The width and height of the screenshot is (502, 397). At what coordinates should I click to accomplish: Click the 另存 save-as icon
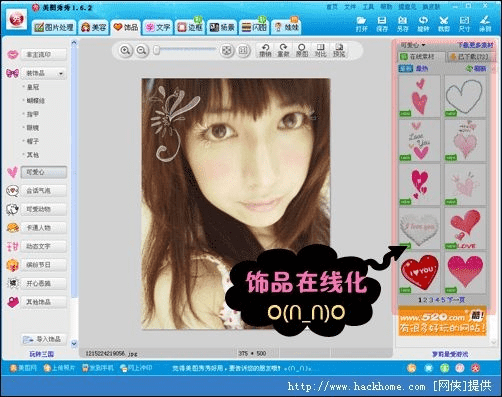coord(403,24)
